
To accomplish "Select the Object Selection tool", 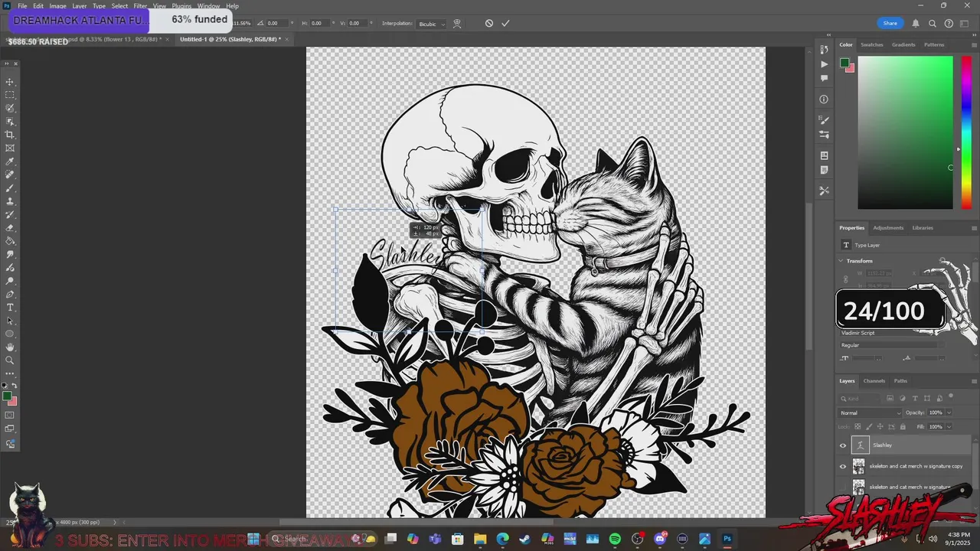I will (10, 121).
